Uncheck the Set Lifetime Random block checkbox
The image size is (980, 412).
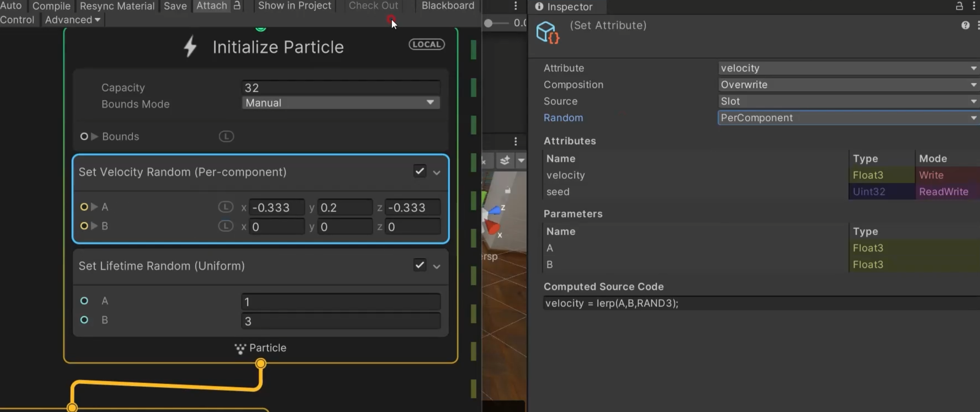coord(420,265)
